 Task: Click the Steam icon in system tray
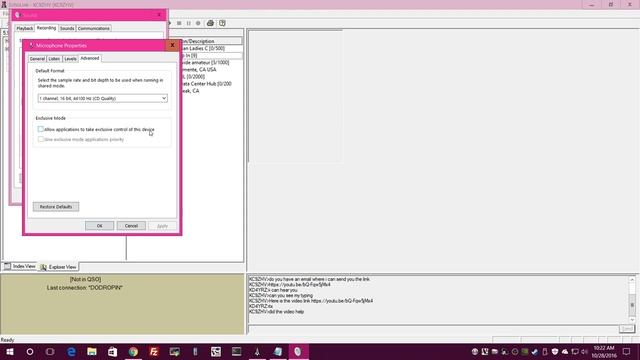tap(535, 351)
